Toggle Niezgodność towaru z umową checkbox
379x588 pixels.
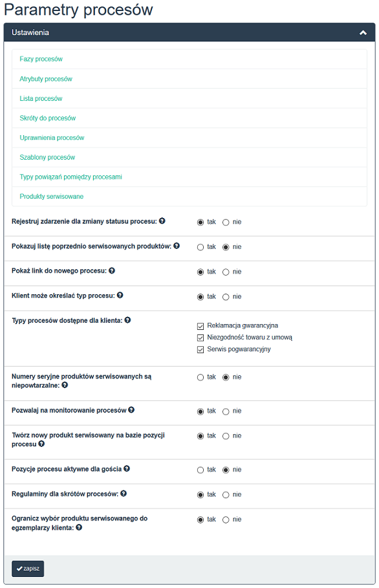(200, 338)
